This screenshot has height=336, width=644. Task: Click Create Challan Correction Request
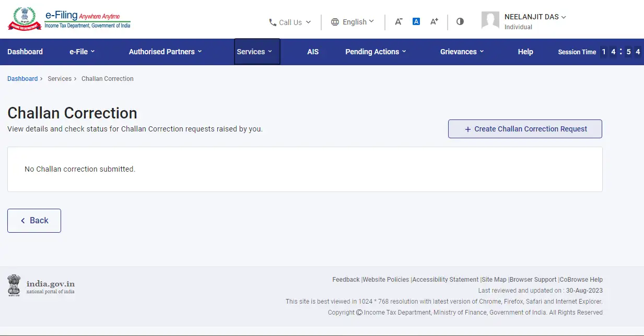[x=525, y=129]
